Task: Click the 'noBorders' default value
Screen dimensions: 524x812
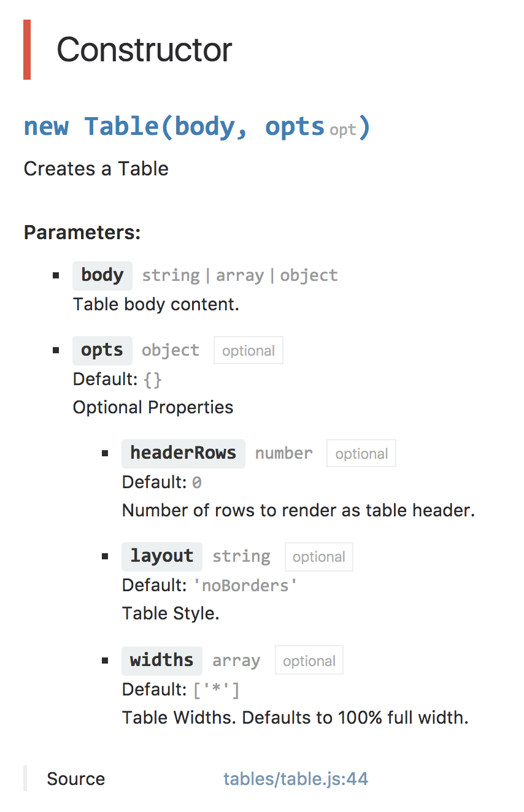Action: [x=245, y=585]
